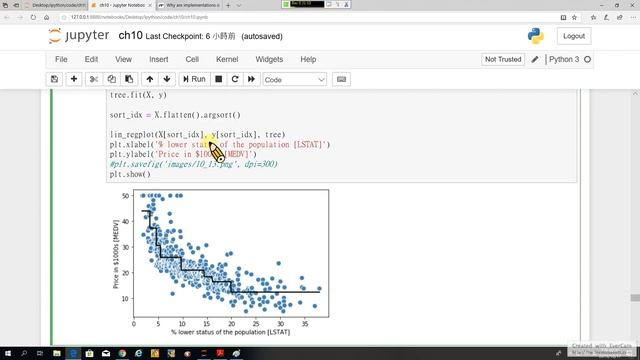Open Task View on the taskbar
Image resolution: width=640 pixels, height=360 pixels.
click(40, 353)
